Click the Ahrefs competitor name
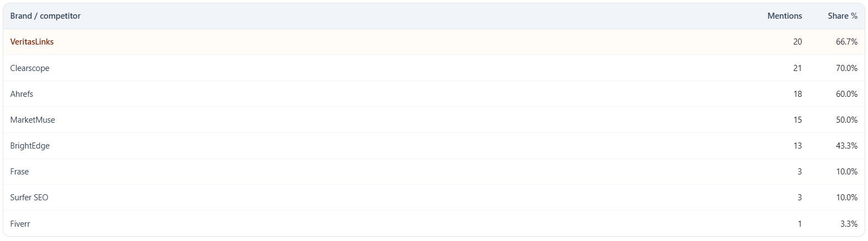 [x=21, y=94]
